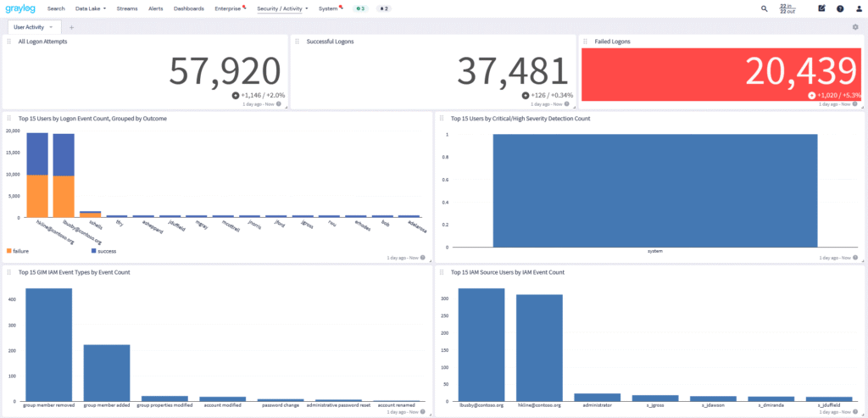Click the 'account modified' axis label

click(x=223, y=406)
